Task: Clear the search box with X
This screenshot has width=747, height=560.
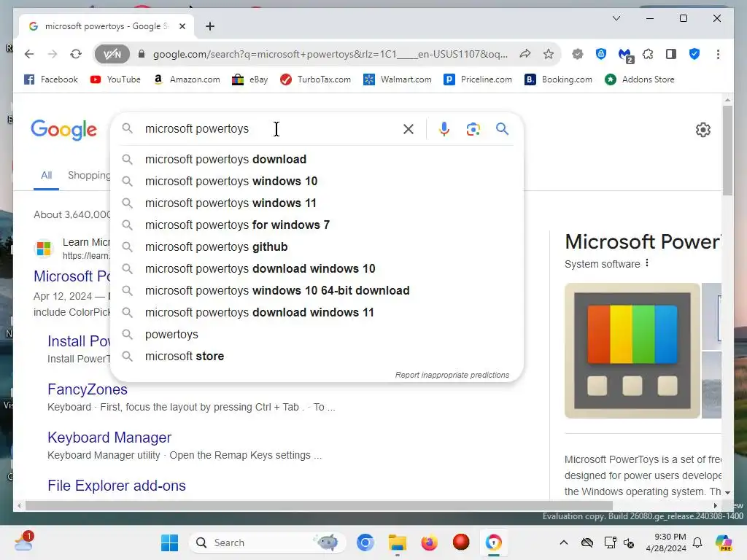Action: tap(409, 129)
